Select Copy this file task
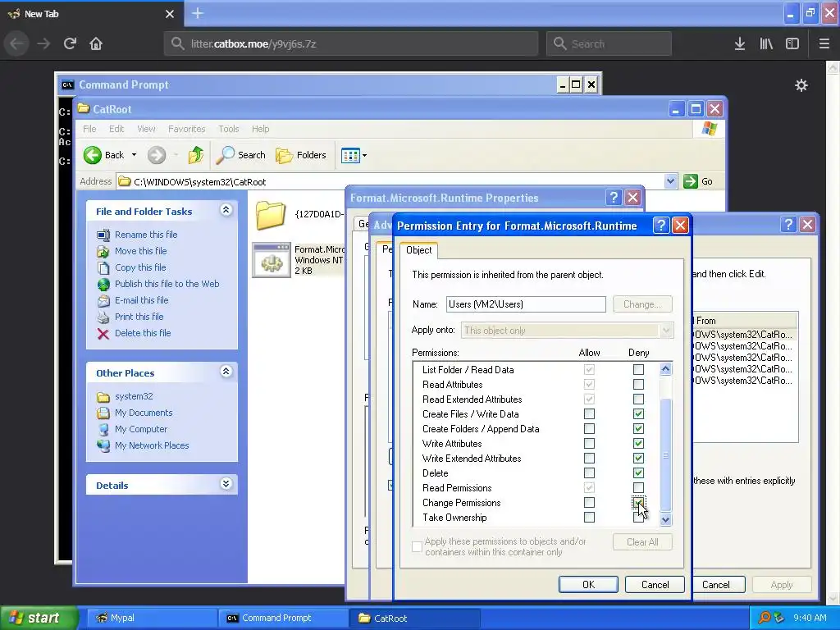The image size is (840, 630). point(140,267)
